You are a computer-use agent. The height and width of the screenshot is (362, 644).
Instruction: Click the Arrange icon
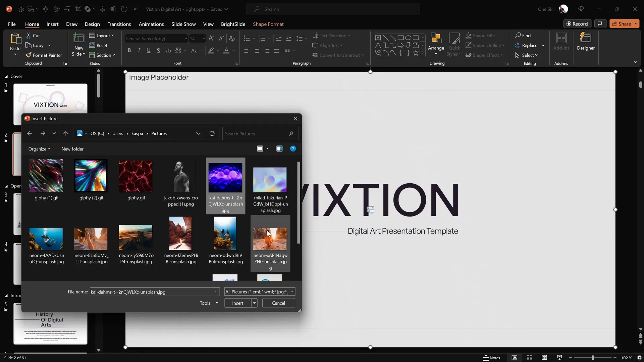(436, 38)
